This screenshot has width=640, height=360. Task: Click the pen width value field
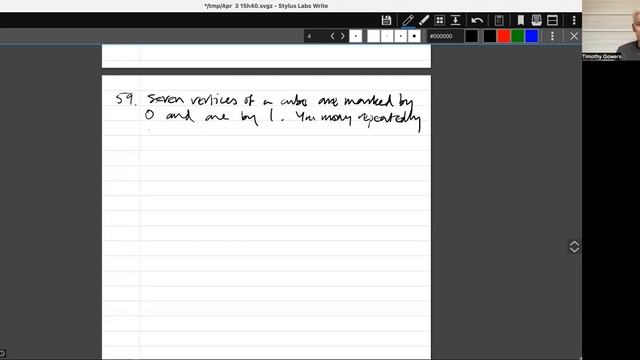[x=315, y=36]
